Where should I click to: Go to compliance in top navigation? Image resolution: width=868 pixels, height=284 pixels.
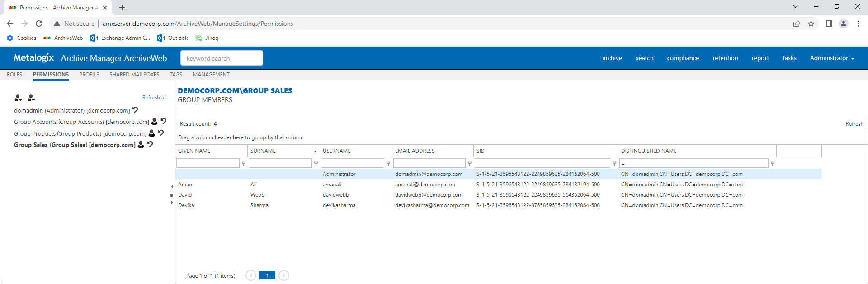click(683, 58)
